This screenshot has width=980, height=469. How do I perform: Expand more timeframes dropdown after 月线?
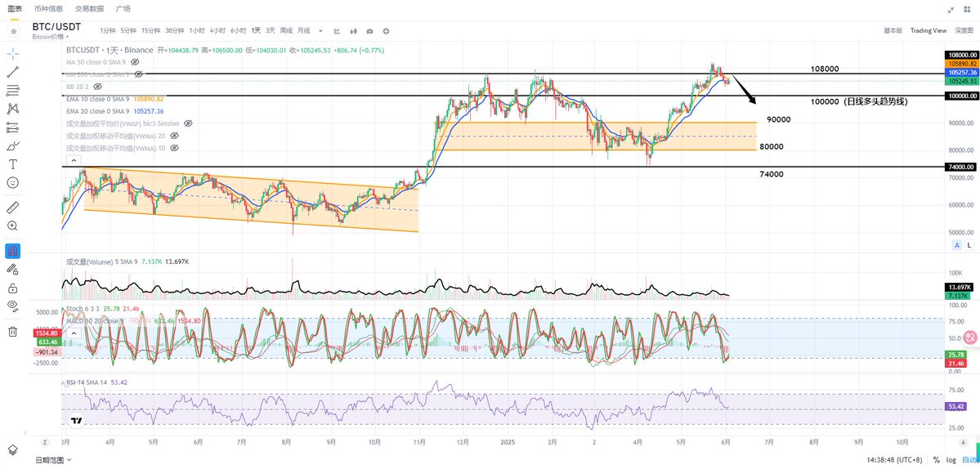(320, 30)
